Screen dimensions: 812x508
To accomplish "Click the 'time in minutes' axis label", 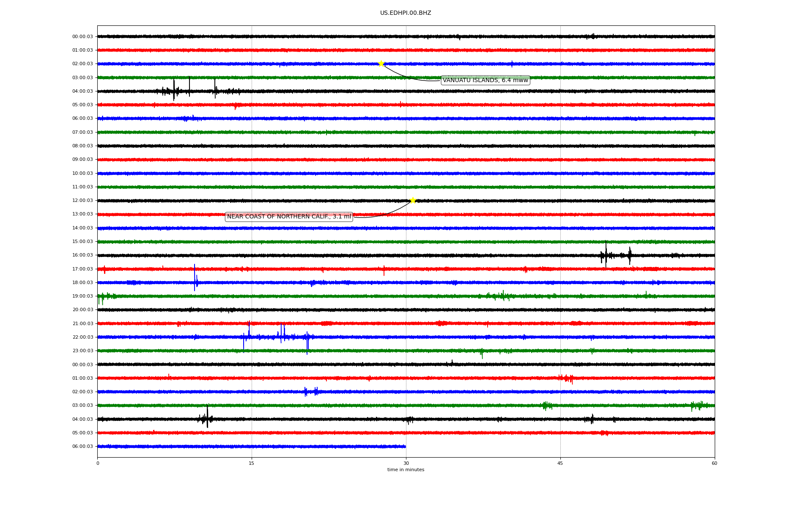I will 406,470.
